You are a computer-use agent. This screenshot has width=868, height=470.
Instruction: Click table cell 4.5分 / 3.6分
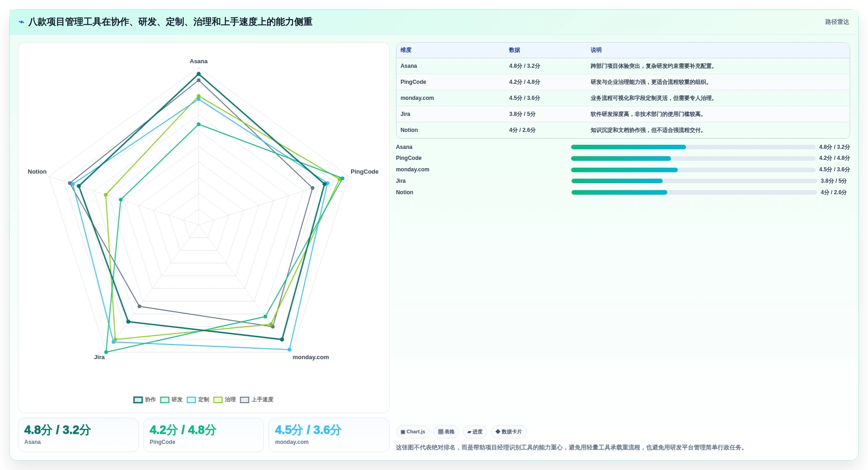525,98
